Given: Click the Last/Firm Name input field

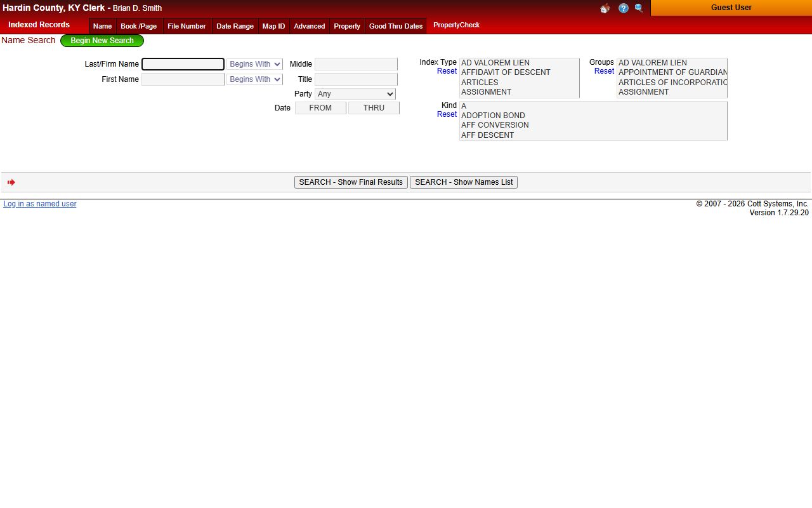Looking at the screenshot, I should coord(183,64).
